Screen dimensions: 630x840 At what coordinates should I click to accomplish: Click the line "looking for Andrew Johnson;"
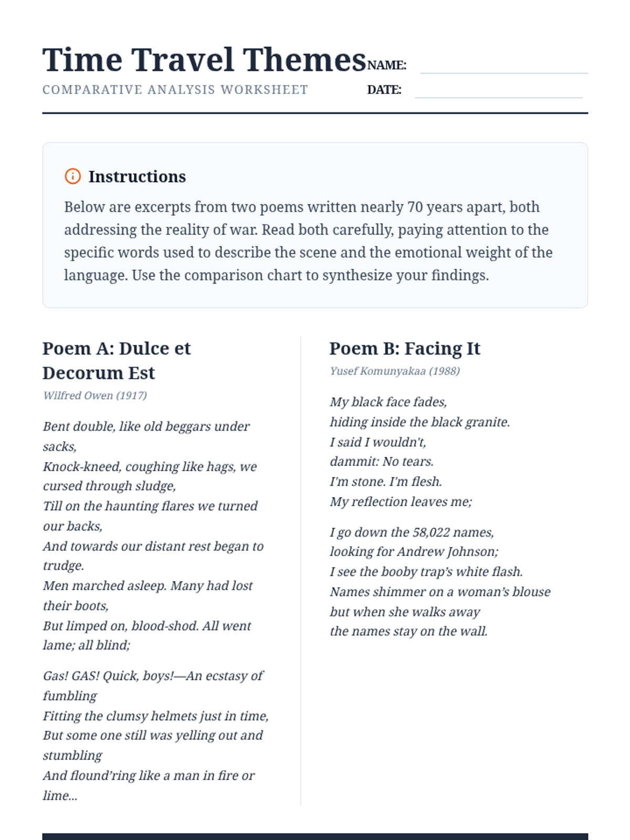[x=414, y=552]
